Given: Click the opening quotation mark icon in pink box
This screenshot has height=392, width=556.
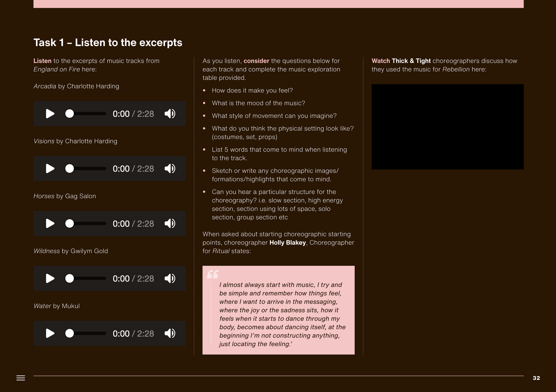Looking at the screenshot, I should [x=213, y=274].
